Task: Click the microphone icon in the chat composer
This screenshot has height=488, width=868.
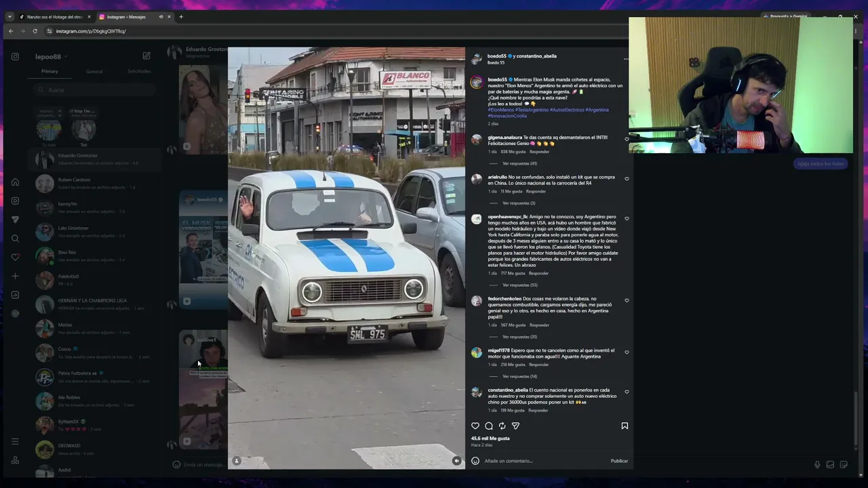Action: (817, 464)
